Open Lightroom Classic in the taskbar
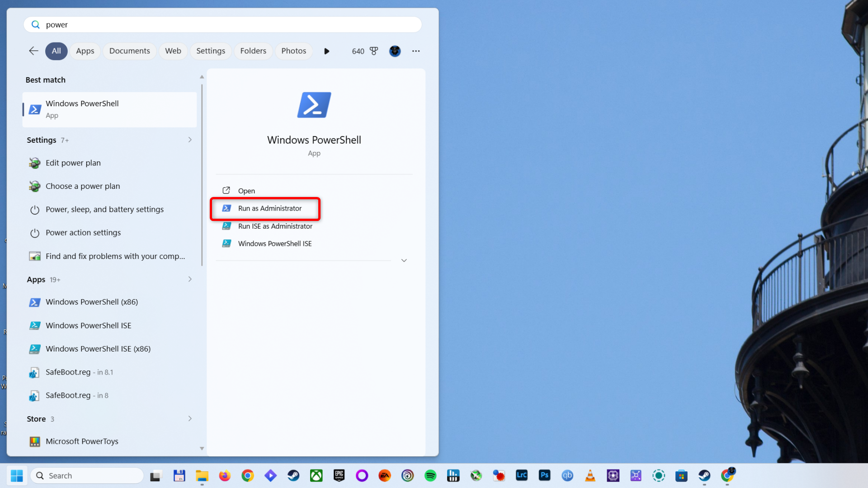 [x=522, y=475]
